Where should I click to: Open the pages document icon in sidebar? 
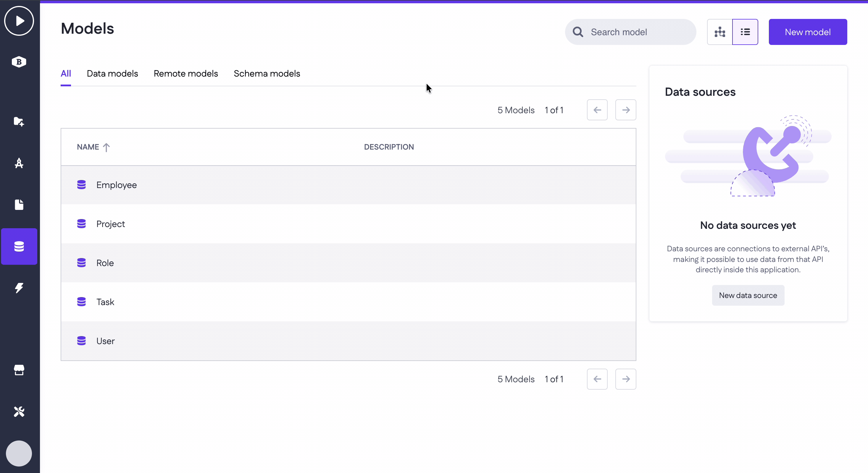[19, 205]
